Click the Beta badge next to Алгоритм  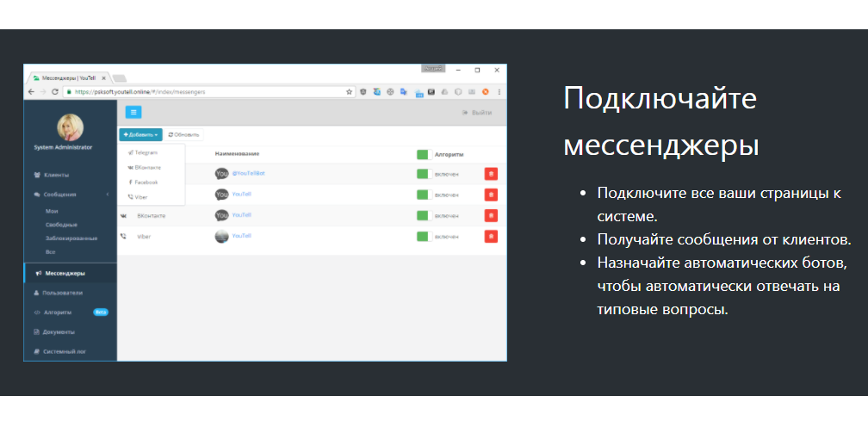coord(101,313)
